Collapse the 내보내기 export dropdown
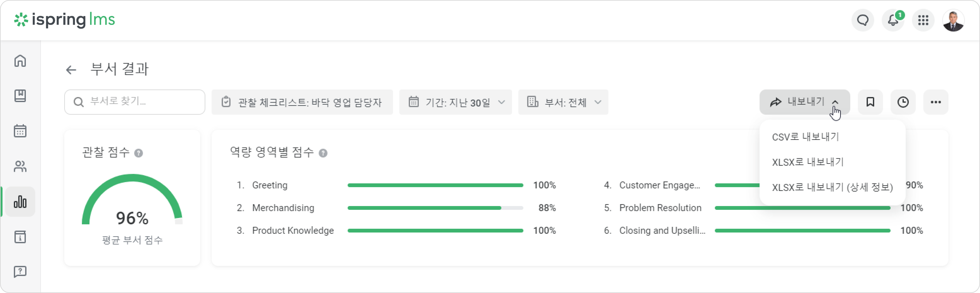 (x=805, y=102)
